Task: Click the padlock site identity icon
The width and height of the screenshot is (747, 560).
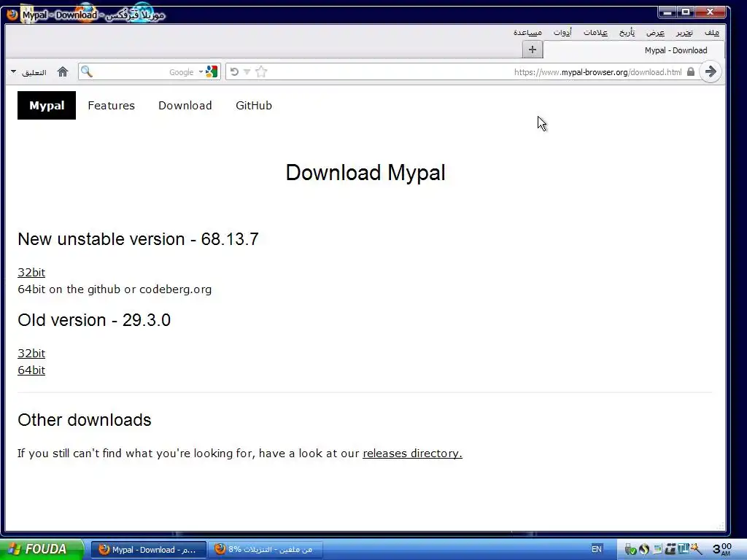Action: (x=690, y=72)
